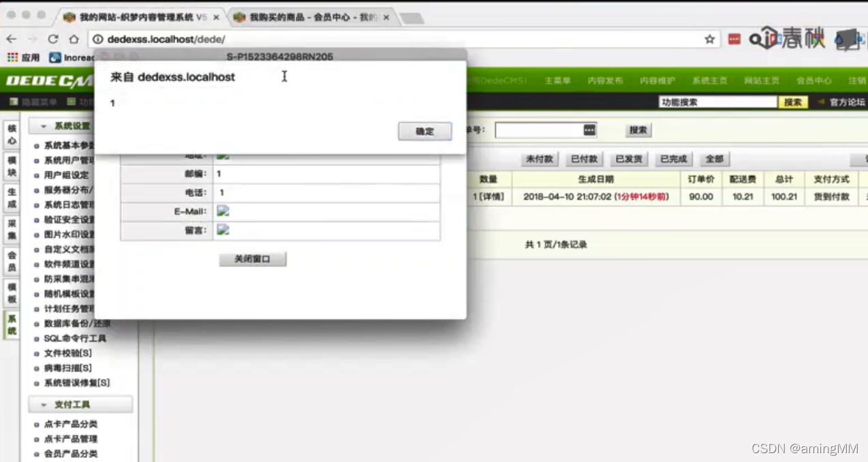Open 用户组设定 menu item
The height and width of the screenshot is (462, 868).
[x=66, y=175]
